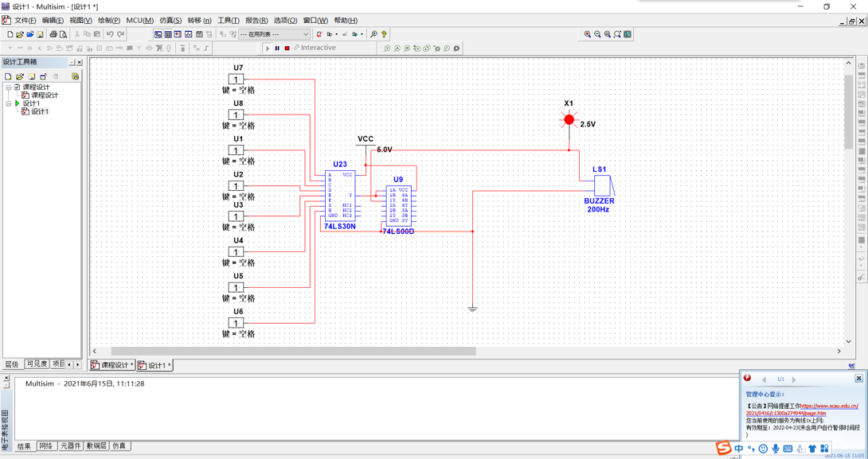Toggle interactive key switch U5
The image size is (868, 459).
[236, 287]
